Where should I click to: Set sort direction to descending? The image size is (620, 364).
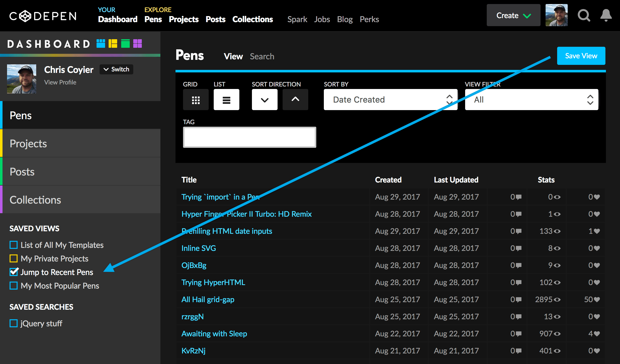(x=265, y=100)
